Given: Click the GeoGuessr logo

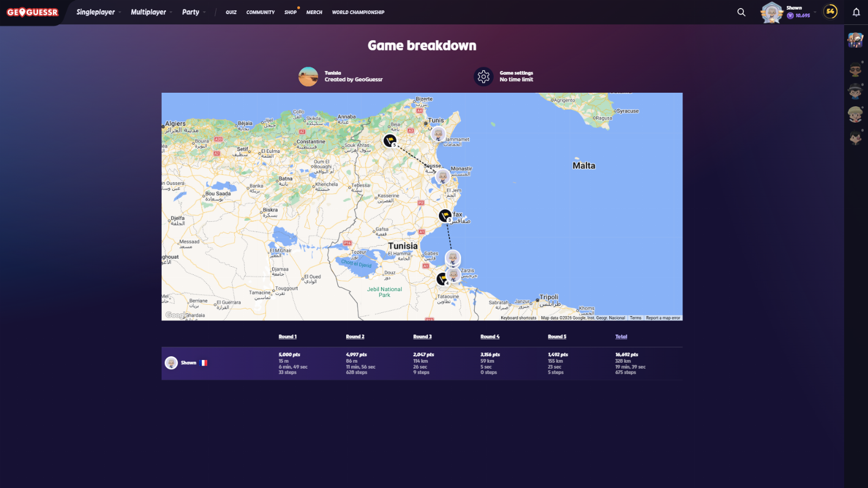Looking at the screenshot, I should click(33, 12).
